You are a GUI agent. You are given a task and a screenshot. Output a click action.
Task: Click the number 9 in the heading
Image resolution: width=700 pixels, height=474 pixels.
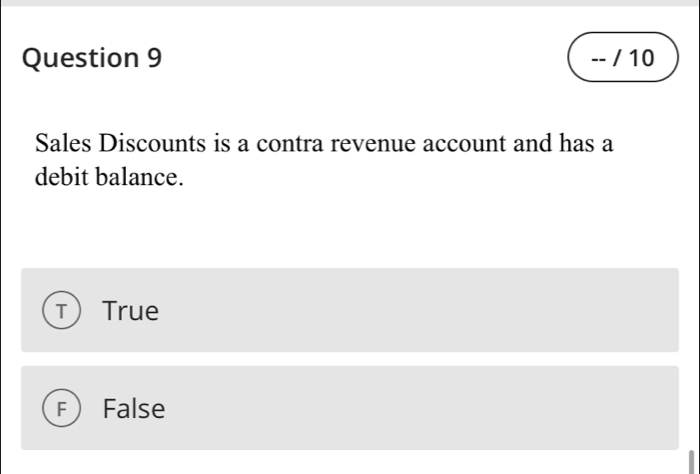click(x=154, y=58)
